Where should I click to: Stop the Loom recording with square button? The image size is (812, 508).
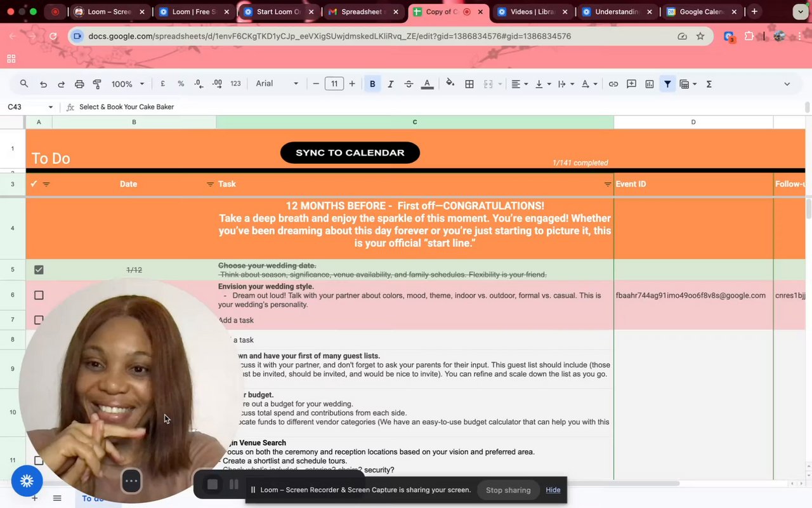pyautogui.click(x=213, y=485)
